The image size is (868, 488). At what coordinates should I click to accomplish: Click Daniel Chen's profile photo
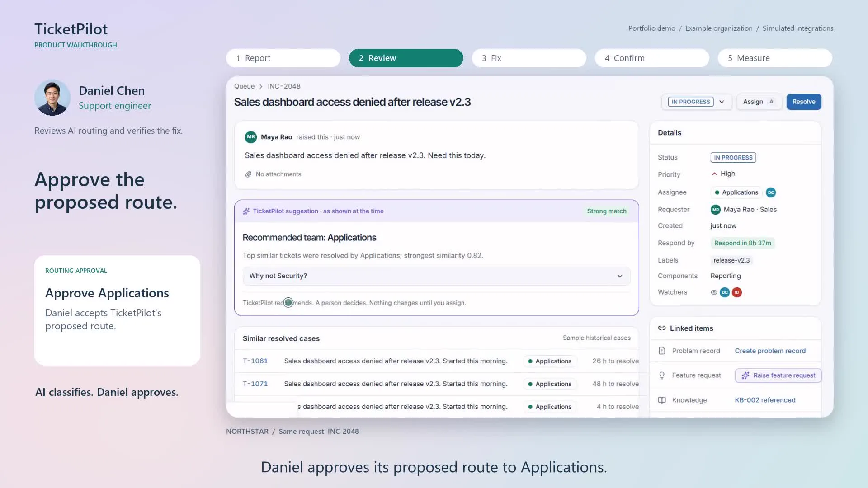coord(52,98)
